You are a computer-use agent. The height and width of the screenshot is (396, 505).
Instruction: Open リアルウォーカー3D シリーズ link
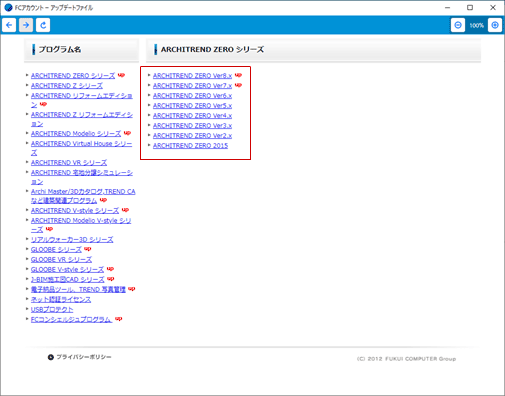click(x=72, y=240)
